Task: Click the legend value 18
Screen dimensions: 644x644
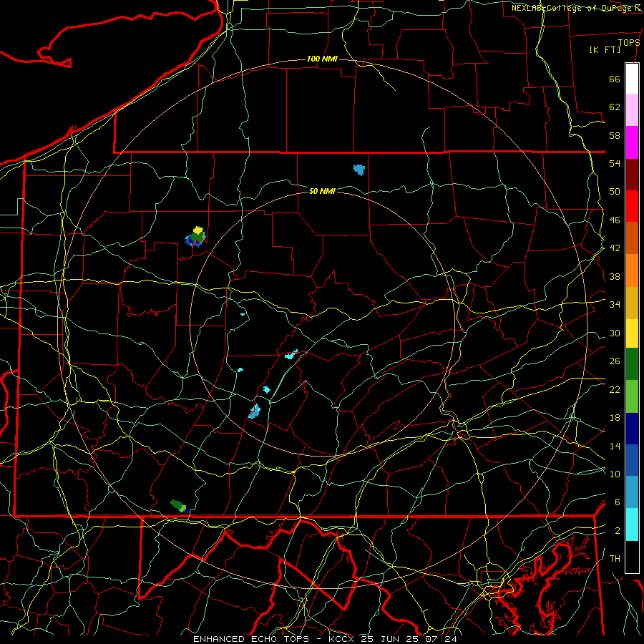Action: tap(615, 418)
